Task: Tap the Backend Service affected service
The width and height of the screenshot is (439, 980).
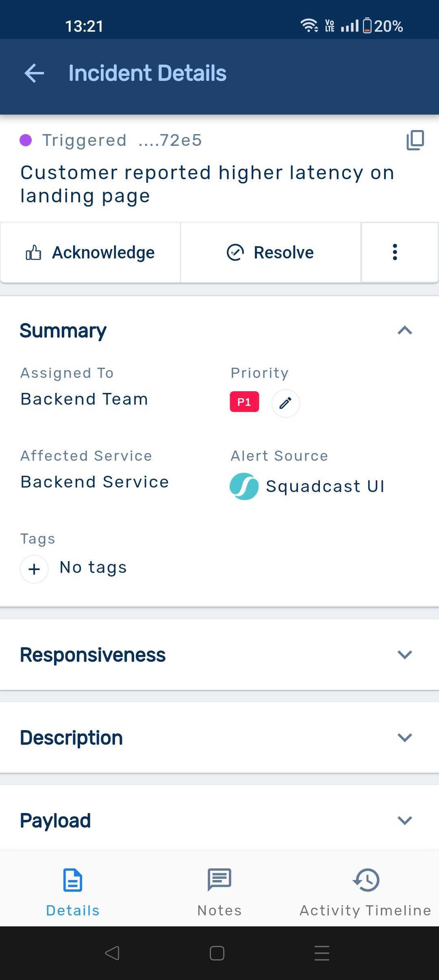Action: [x=95, y=482]
